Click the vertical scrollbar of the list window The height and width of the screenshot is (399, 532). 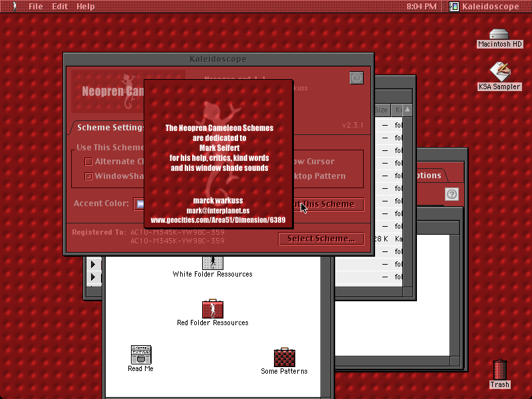coord(408,202)
